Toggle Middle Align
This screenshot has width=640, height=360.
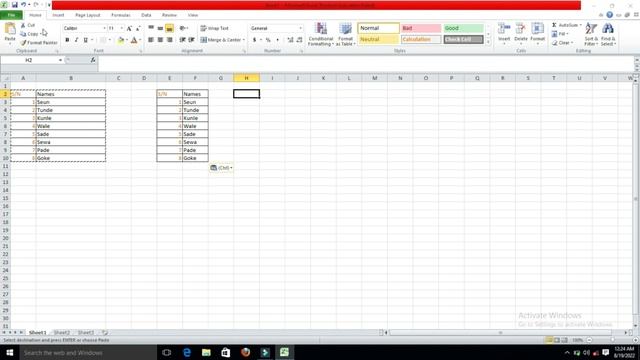[160, 28]
